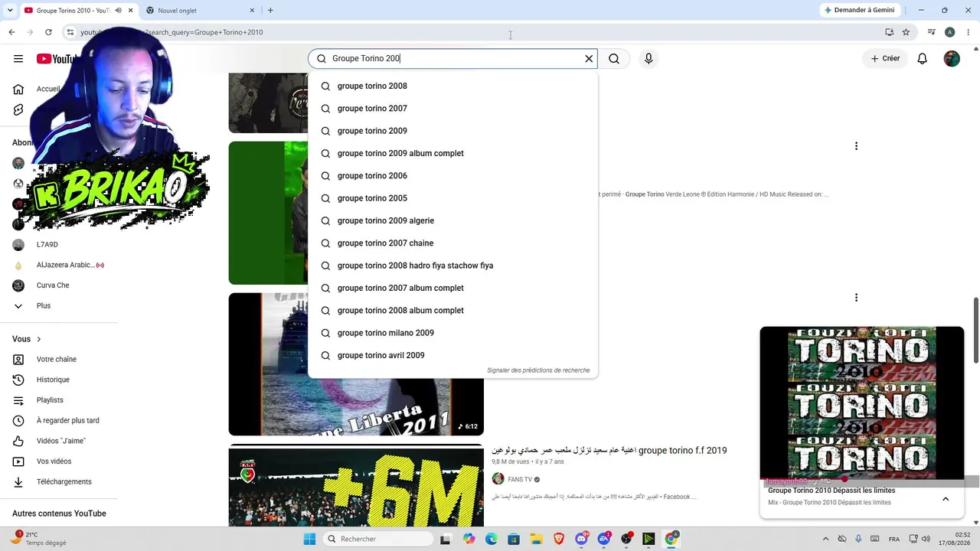Image resolution: width=980 pixels, height=551 pixels.
Task: Open the tab search dropdown arrow
Action: click(10, 11)
